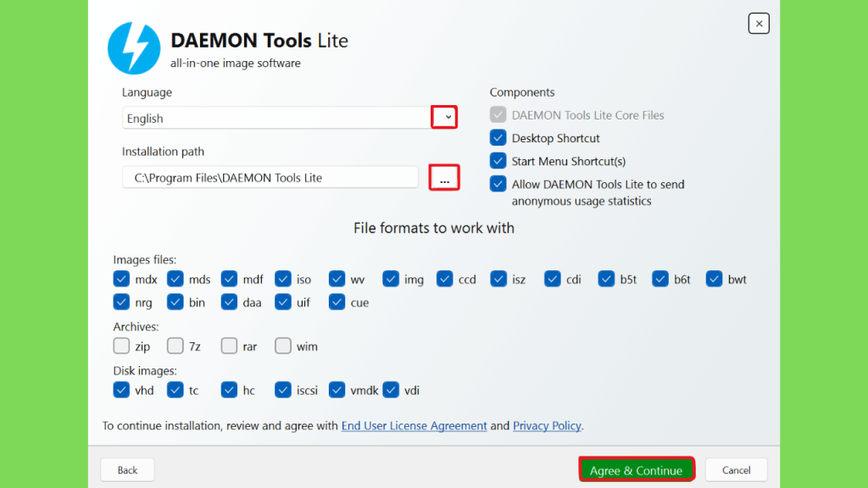Toggle the nrg image file checkbox

point(121,302)
